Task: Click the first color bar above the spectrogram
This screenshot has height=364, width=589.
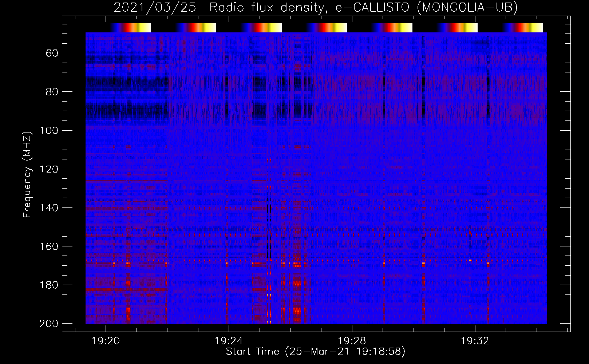Action: click(x=131, y=28)
